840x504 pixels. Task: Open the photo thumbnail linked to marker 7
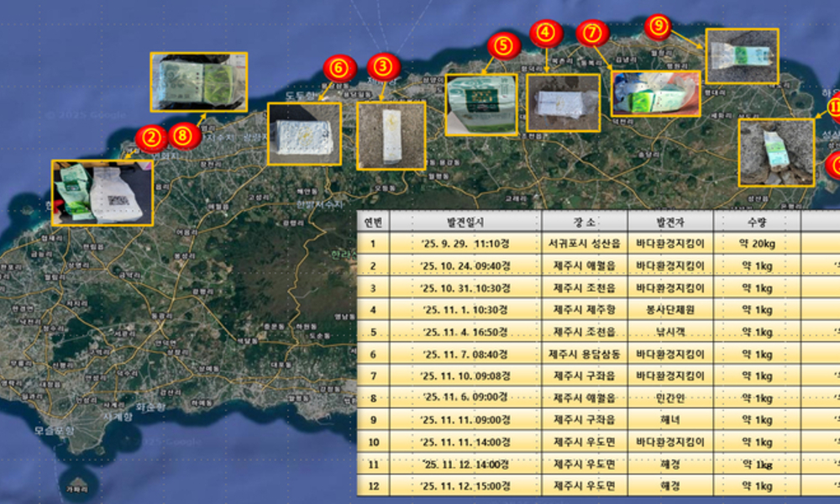tap(655, 93)
